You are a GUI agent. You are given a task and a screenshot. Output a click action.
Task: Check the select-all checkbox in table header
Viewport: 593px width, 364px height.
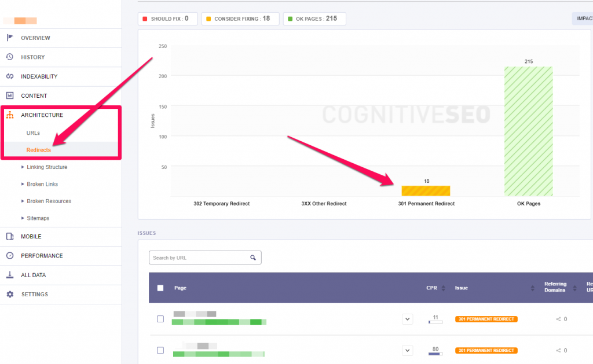(x=160, y=288)
